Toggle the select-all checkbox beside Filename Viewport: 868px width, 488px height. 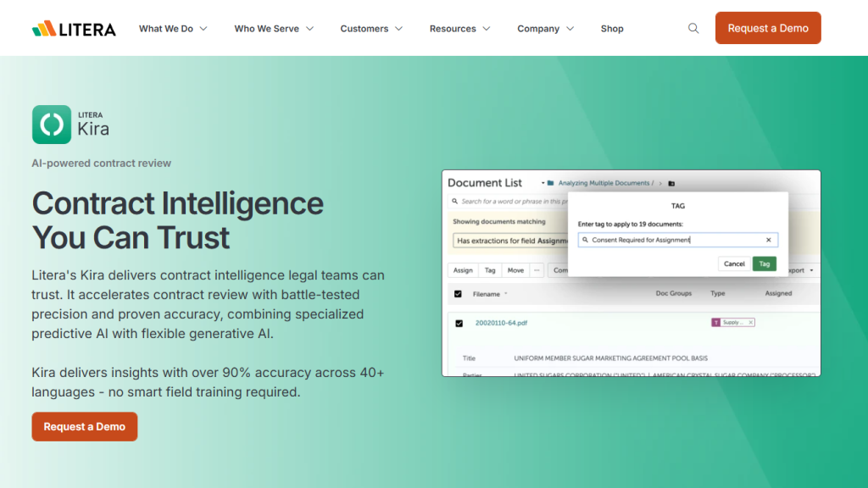point(458,294)
